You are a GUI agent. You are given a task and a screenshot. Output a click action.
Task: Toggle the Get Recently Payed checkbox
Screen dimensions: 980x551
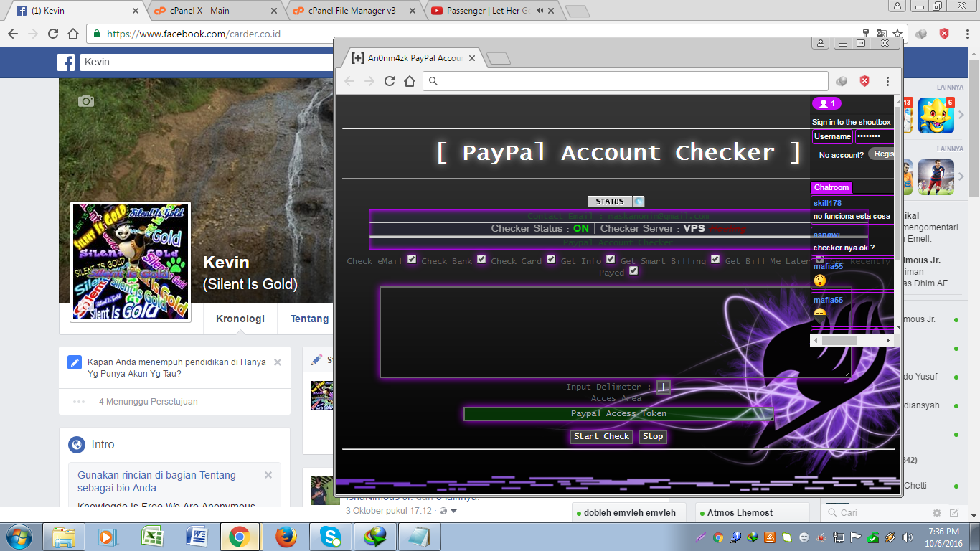pyautogui.click(x=633, y=270)
